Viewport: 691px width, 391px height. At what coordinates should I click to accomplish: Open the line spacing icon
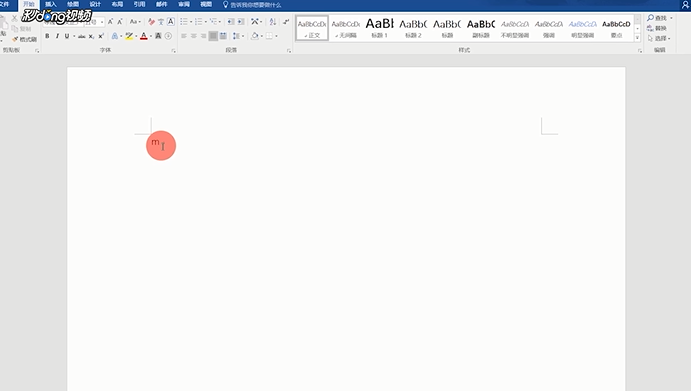[x=236, y=36]
